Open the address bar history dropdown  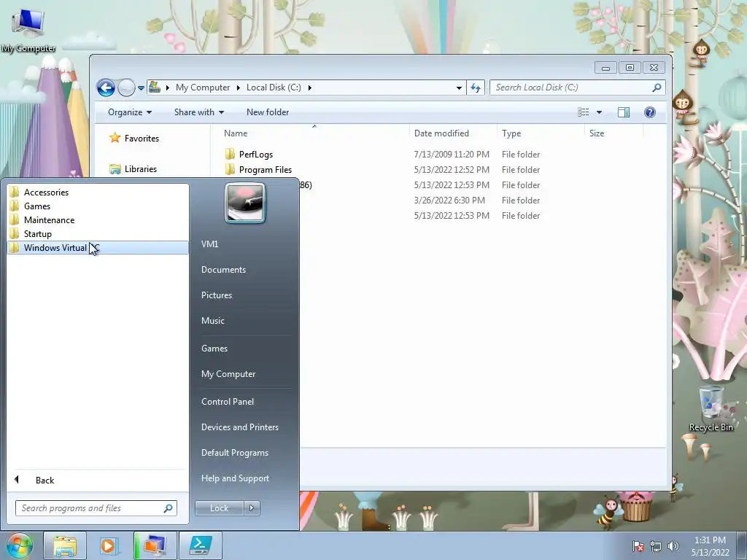(459, 87)
